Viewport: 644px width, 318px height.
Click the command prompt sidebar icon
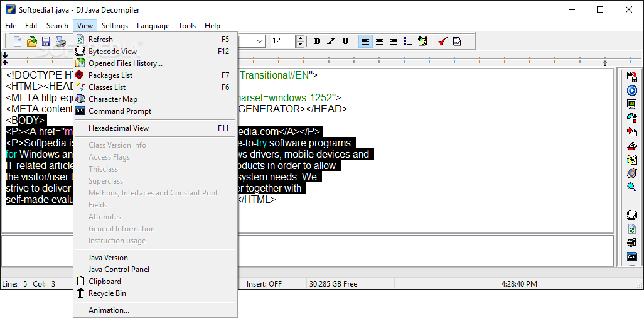coord(631,256)
